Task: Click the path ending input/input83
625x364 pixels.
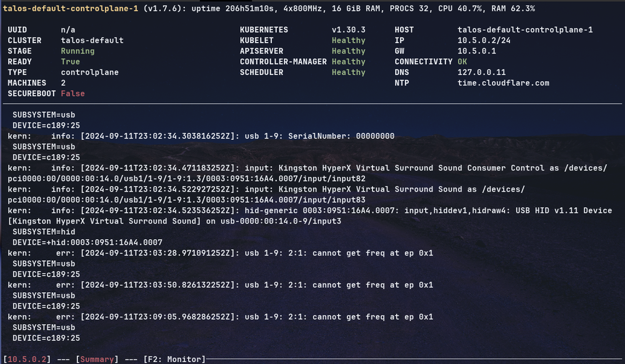Action: click(x=186, y=200)
